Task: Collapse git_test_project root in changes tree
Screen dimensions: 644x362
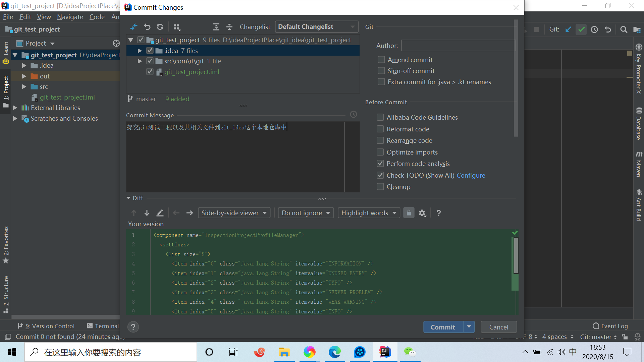Action: click(131, 40)
